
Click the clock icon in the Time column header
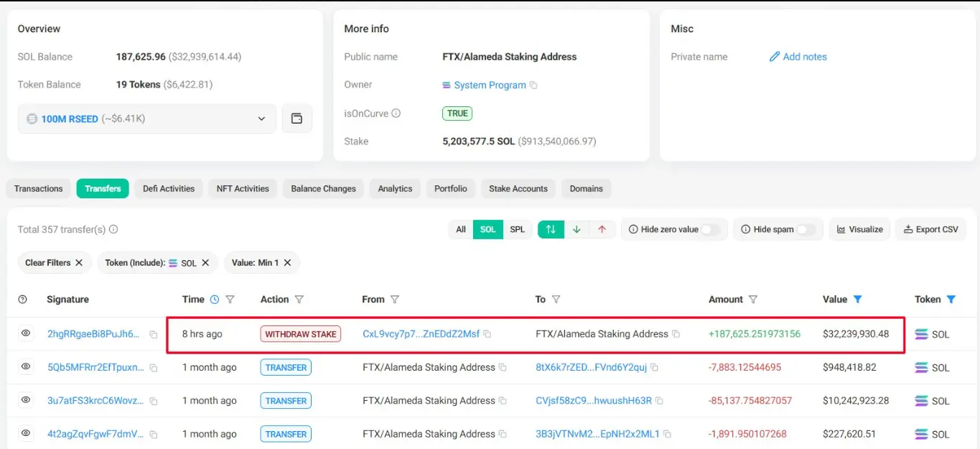(214, 300)
